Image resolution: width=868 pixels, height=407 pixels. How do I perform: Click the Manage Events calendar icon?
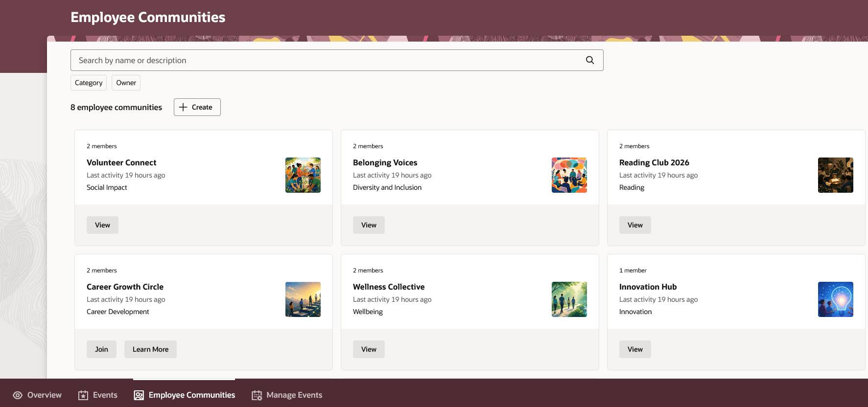pos(257,395)
